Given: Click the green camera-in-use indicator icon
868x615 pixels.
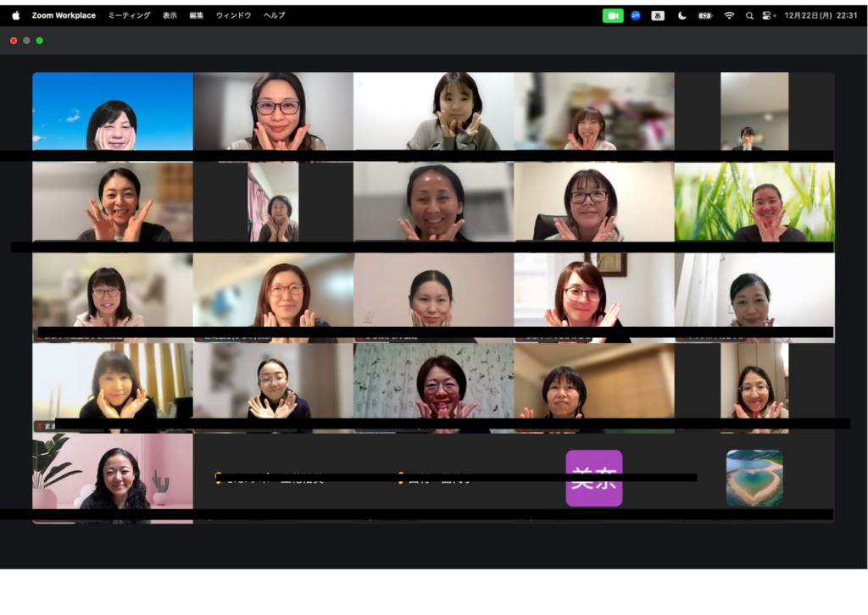Looking at the screenshot, I should [613, 15].
